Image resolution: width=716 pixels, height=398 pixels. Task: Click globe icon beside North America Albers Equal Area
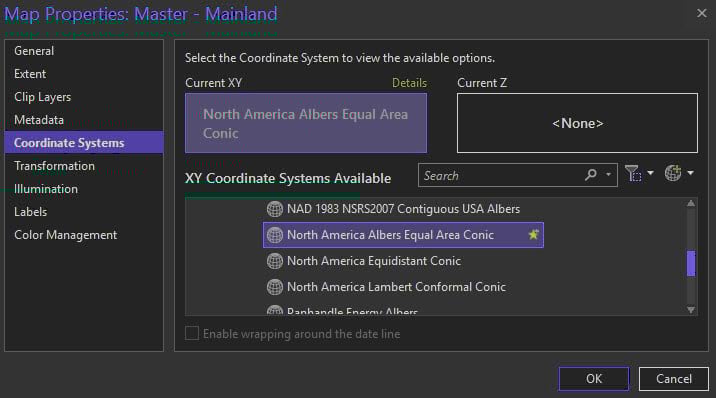(x=274, y=235)
